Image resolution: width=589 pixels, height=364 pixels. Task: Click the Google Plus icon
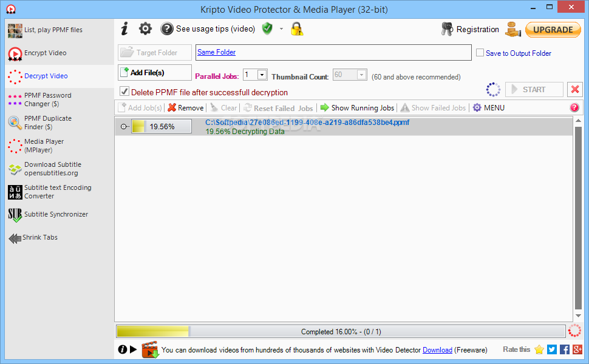577,349
